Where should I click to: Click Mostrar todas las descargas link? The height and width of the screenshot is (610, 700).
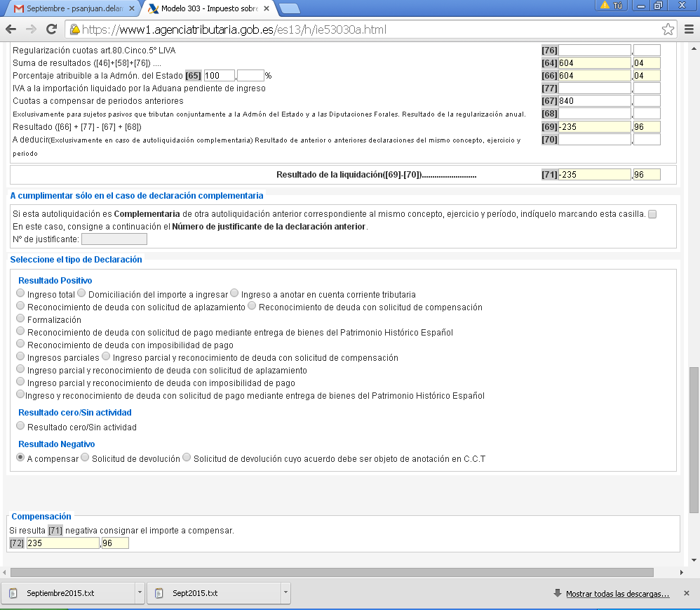pyautogui.click(x=617, y=593)
